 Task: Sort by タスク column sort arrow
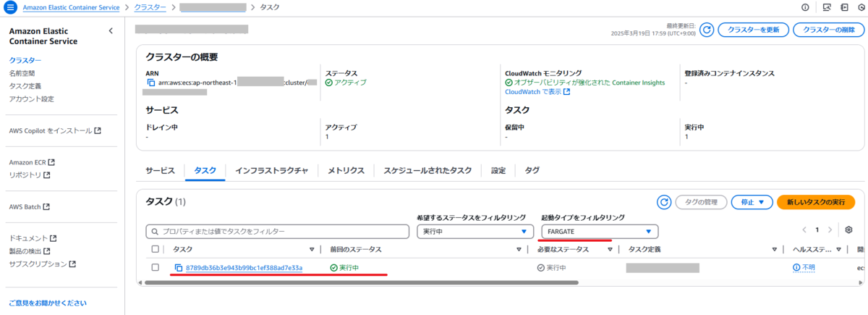[x=312, y=249]
